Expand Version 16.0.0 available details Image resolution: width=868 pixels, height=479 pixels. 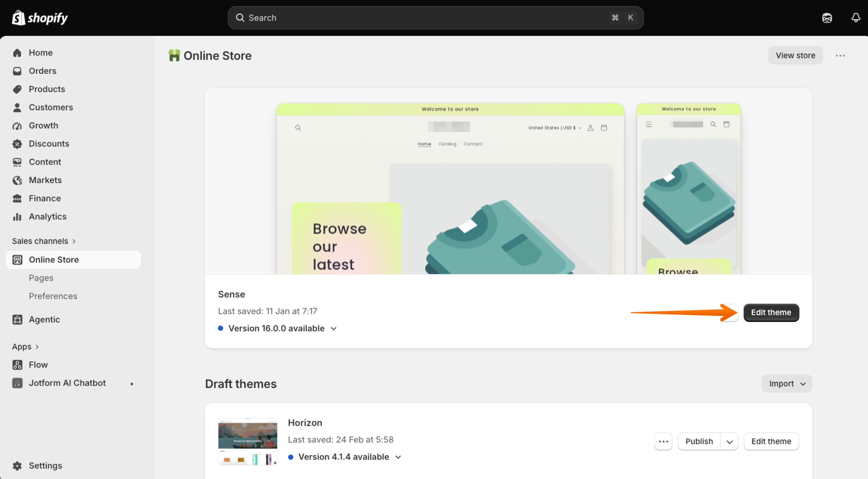pos(278,328)
